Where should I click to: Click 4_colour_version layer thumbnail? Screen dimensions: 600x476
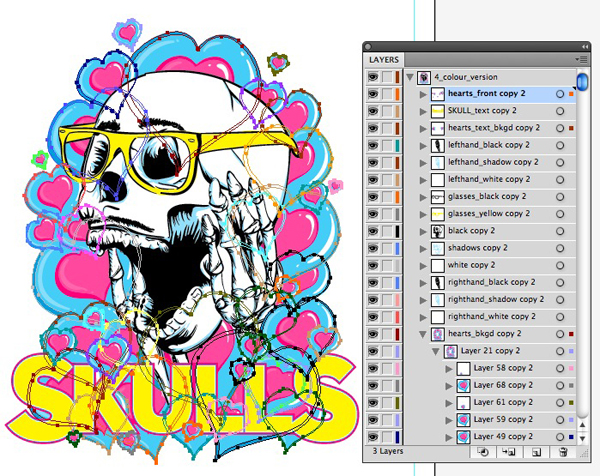(424, 77)
